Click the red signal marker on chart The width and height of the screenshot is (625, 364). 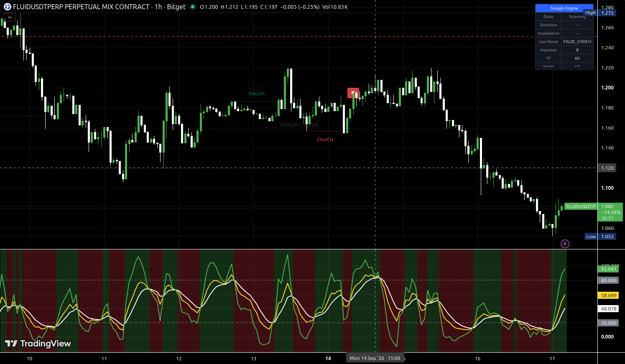[353, 93]
